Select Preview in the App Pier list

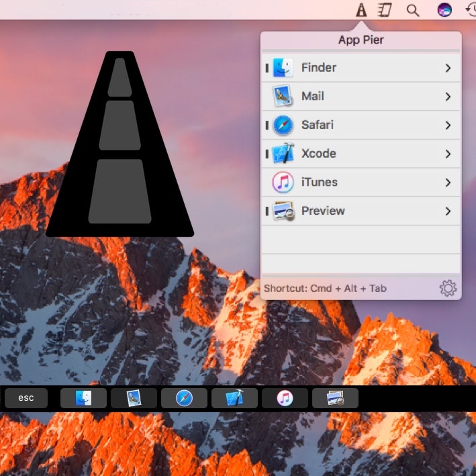click(x=323, y=211)
